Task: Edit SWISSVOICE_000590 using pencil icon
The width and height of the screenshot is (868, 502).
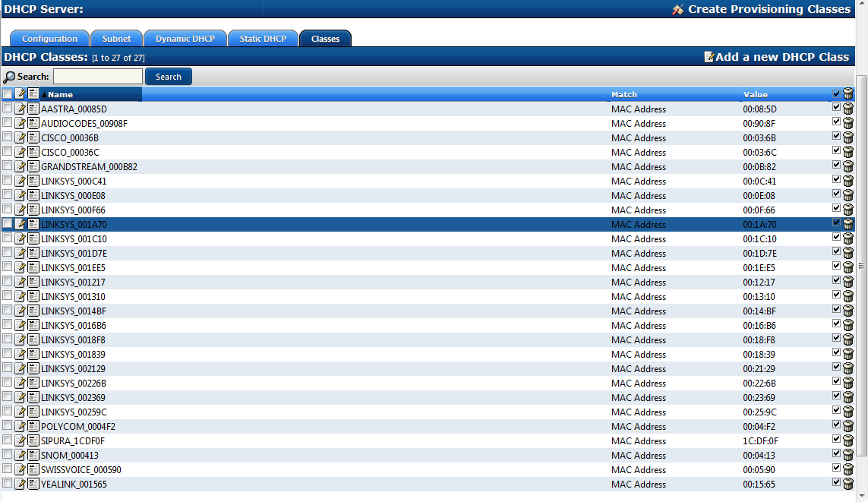Action: [21, 469]
